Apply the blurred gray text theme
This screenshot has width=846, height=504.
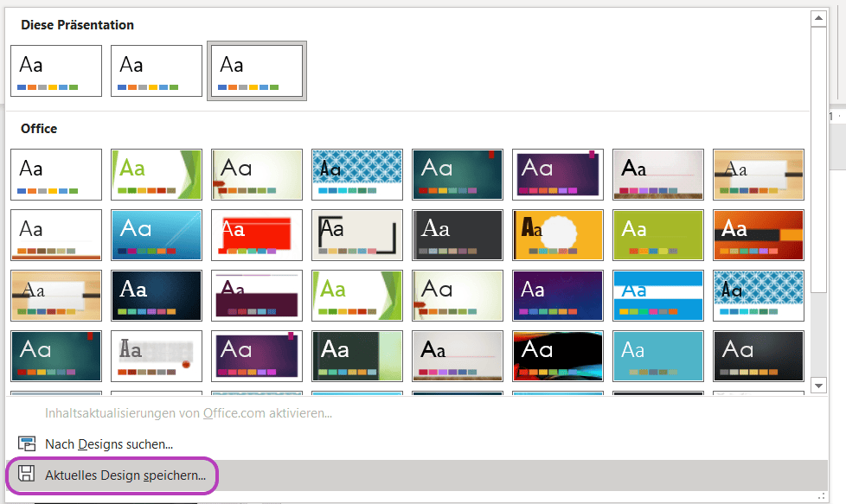pos(157,356)
